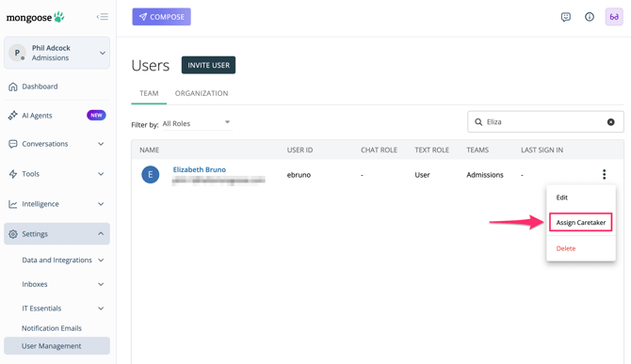631x364 pixels.
Task: Click the COMPOSE button
Action: [x=161, y=17]
